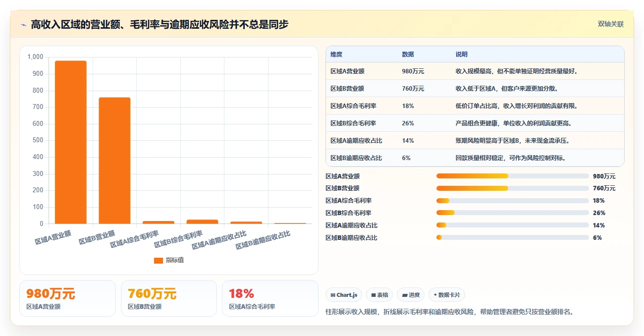This screenshot has width=644, height=336.
Task: Click the 维度 column header
Action: pos(336,55)
